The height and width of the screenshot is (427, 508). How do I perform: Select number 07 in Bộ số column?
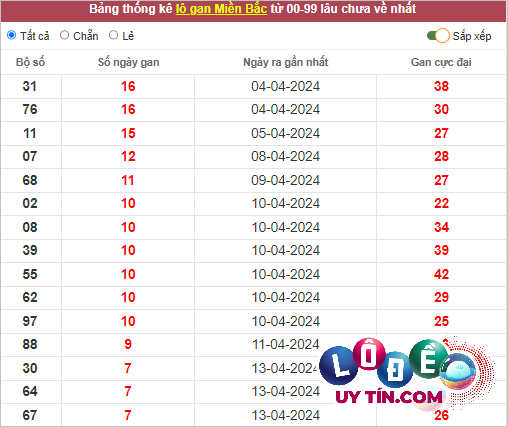click(x=30, y=156)
